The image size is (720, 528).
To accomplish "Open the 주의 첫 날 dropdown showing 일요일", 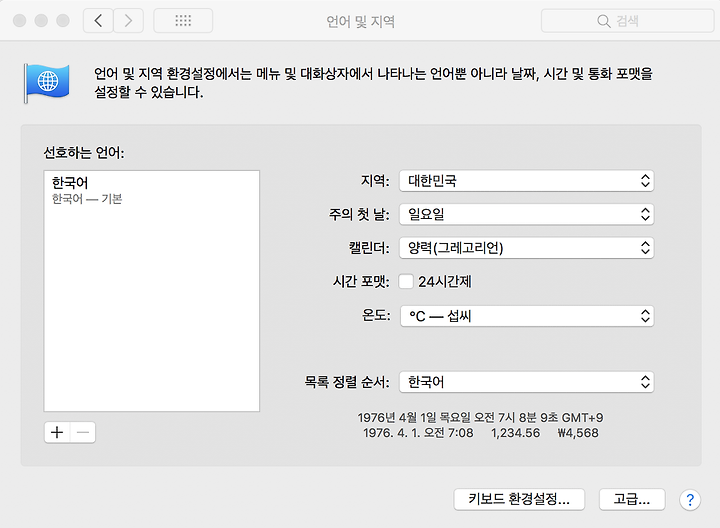I will [527, 214].
